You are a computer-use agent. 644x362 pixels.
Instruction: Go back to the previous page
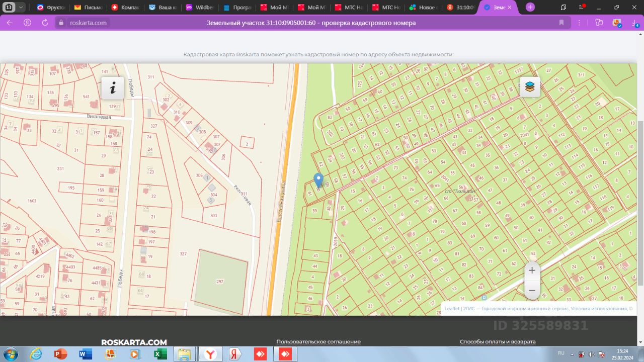(x=10, y=23)
